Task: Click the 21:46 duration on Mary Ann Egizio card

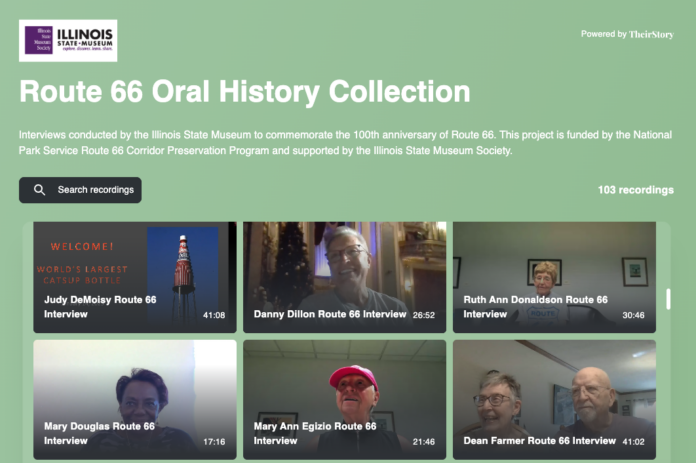Action: tap(424, 442)
